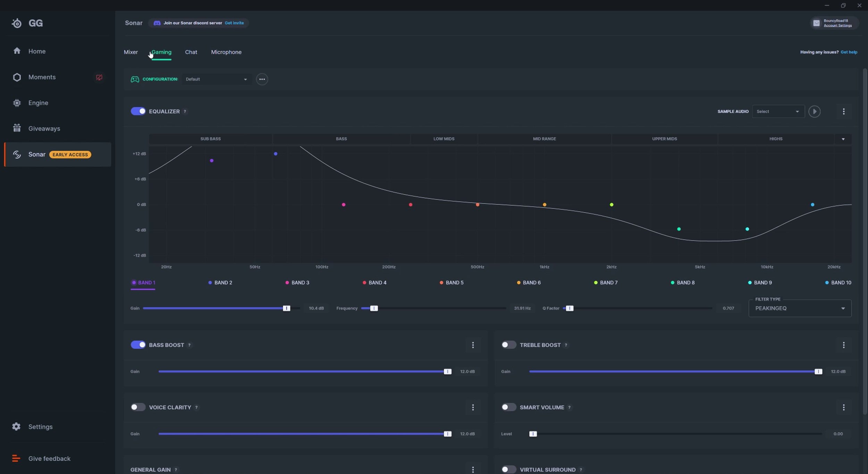Enable the Smart Volume toggle
The height and width of the screenshot is (474, 868).
coord(509,407)
